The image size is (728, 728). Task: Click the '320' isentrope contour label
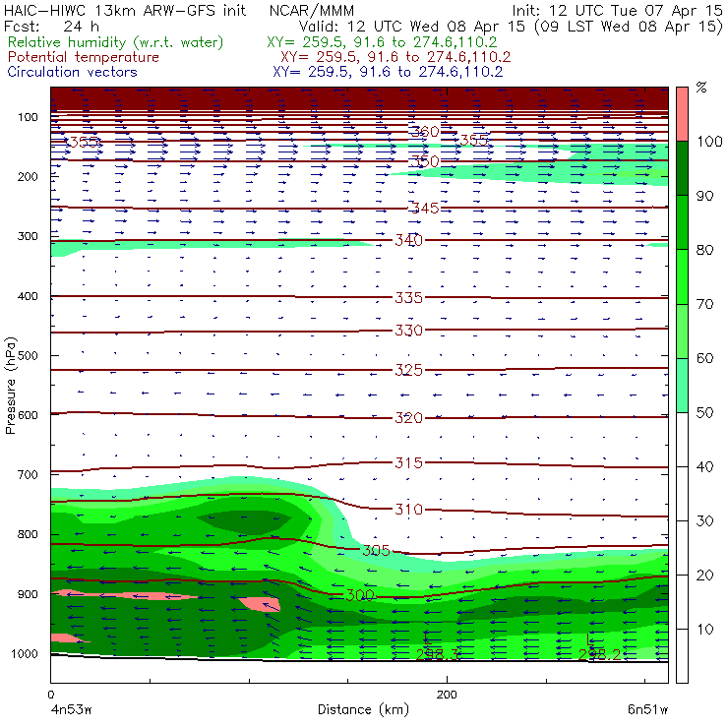click(408, 418)
